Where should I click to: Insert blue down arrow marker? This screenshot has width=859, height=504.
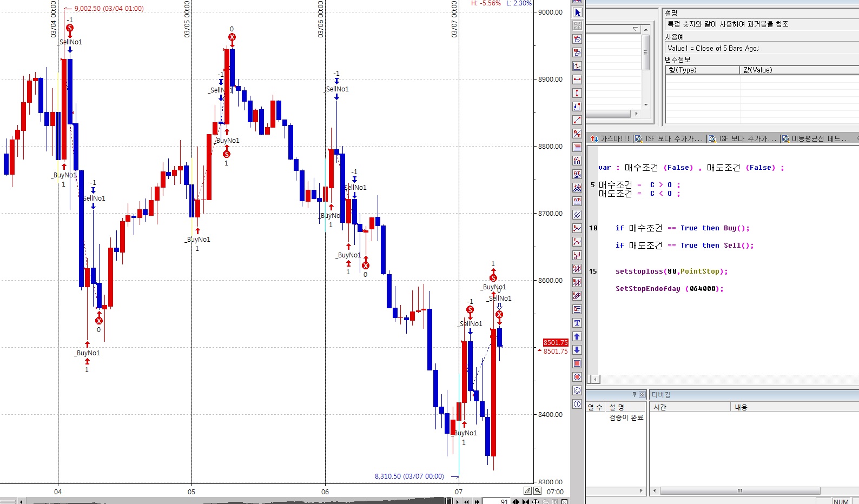(577, 350)
